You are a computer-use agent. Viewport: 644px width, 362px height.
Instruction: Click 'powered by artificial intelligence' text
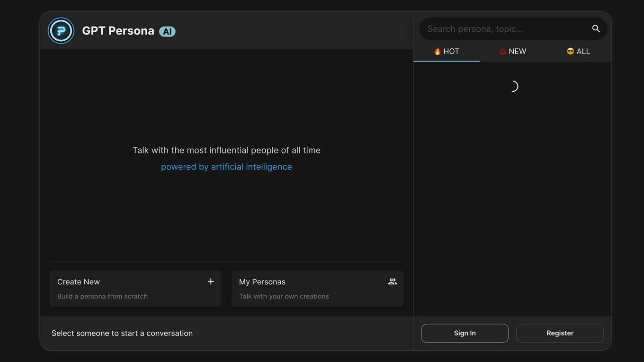click(x=226, y=167)
